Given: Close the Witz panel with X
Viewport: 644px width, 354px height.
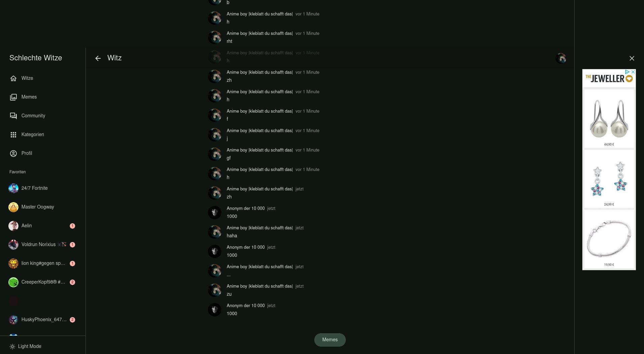Looking at the screenshot, I should click(632, 58).
